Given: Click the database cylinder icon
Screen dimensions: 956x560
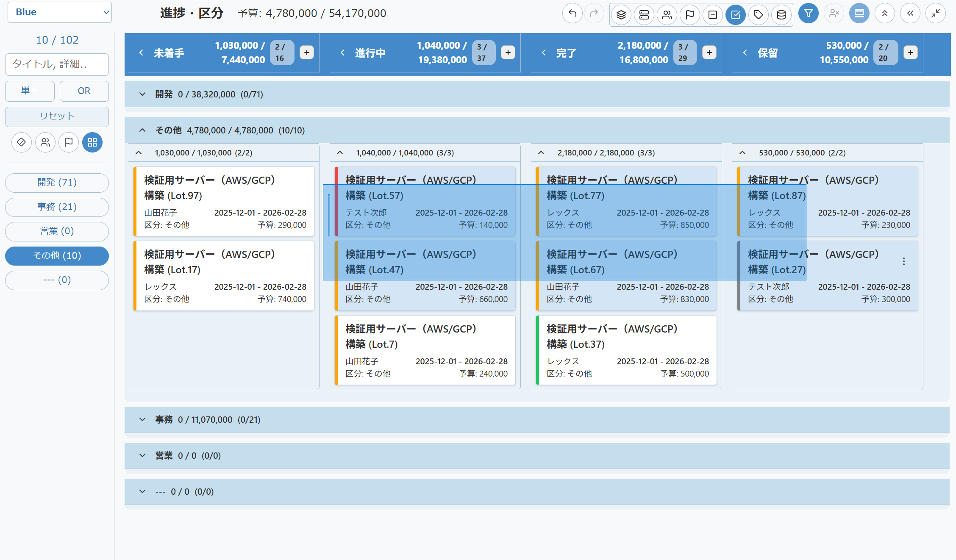Looking at the screenshot, I should pyautogui.click(x=781, y=15).
